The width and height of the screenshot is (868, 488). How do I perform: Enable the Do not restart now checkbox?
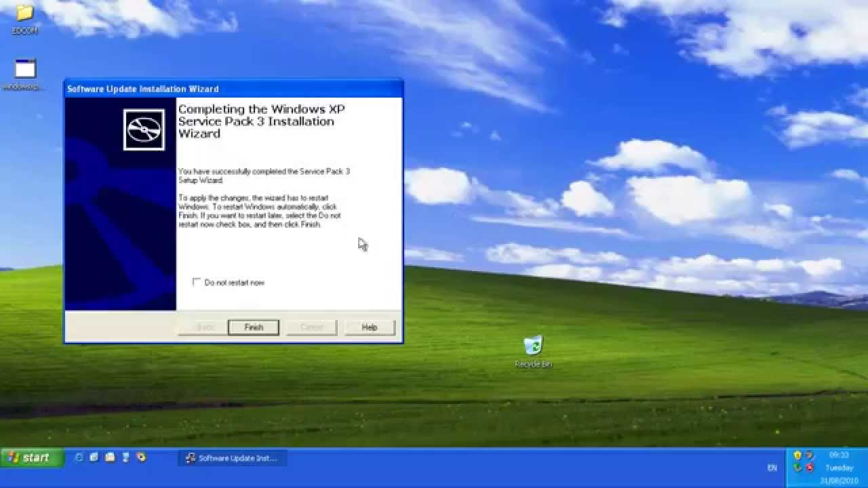[x=197, y=282]
